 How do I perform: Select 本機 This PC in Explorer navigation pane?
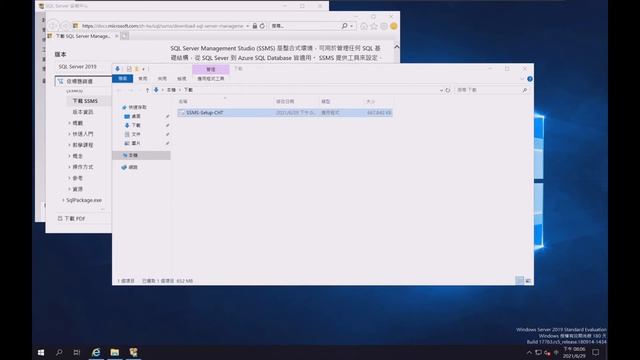pos(142,155)
